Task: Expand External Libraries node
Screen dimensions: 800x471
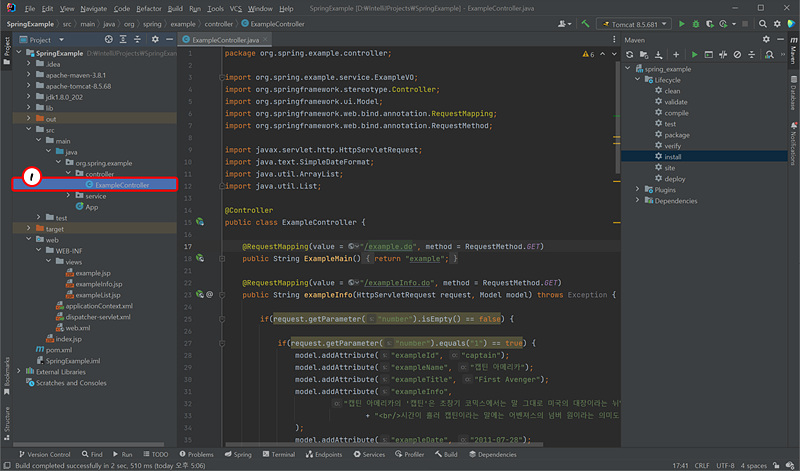Action: point(19,371)
